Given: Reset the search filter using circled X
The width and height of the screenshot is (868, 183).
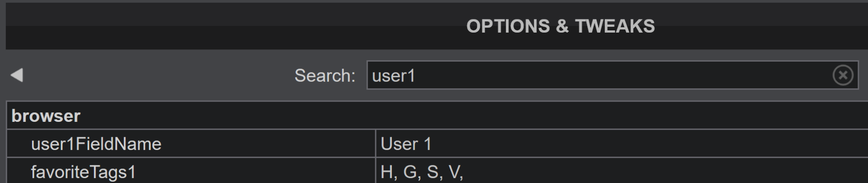Looking at the screenshot, I should click(843, 75).
